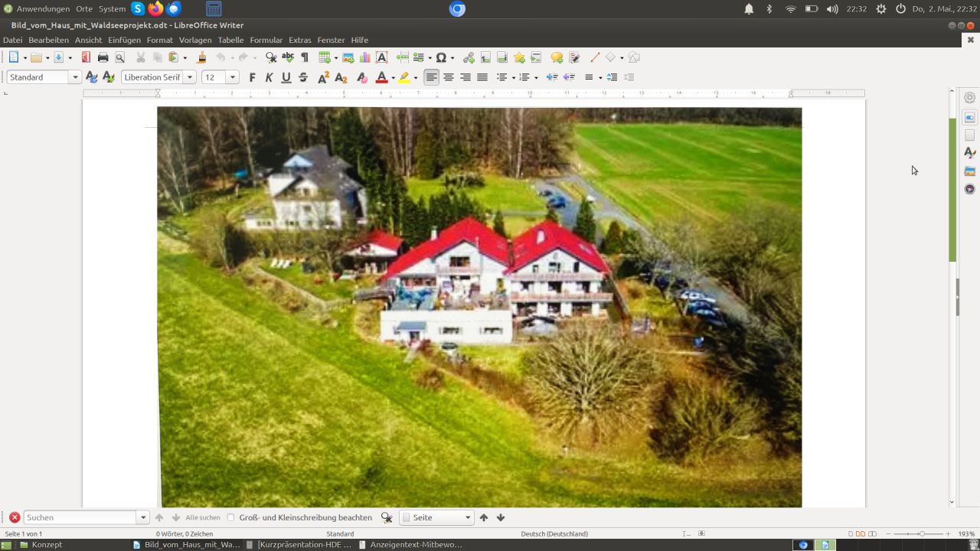Enable Groß- und Kleinschreibung beachten checkbox

click(230, 517)
